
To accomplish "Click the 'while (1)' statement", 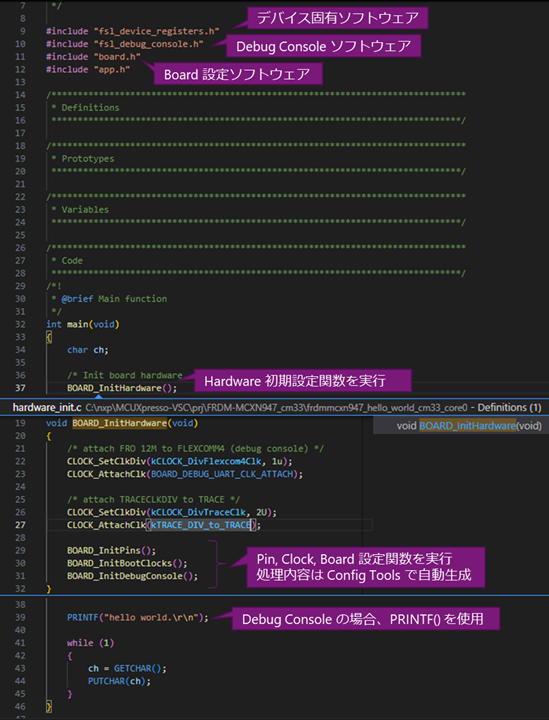I will click(x=90, y=643).
